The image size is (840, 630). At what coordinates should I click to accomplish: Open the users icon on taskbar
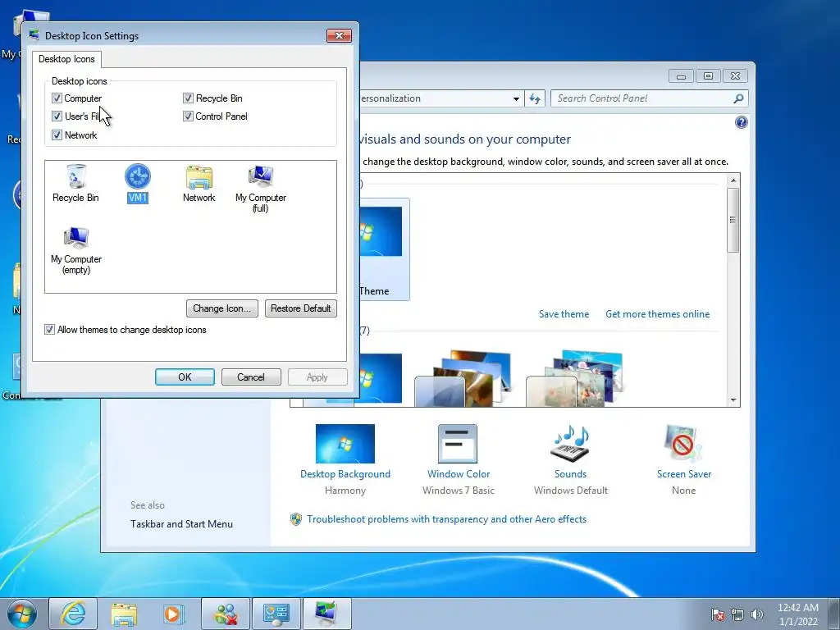click(226, 614)
